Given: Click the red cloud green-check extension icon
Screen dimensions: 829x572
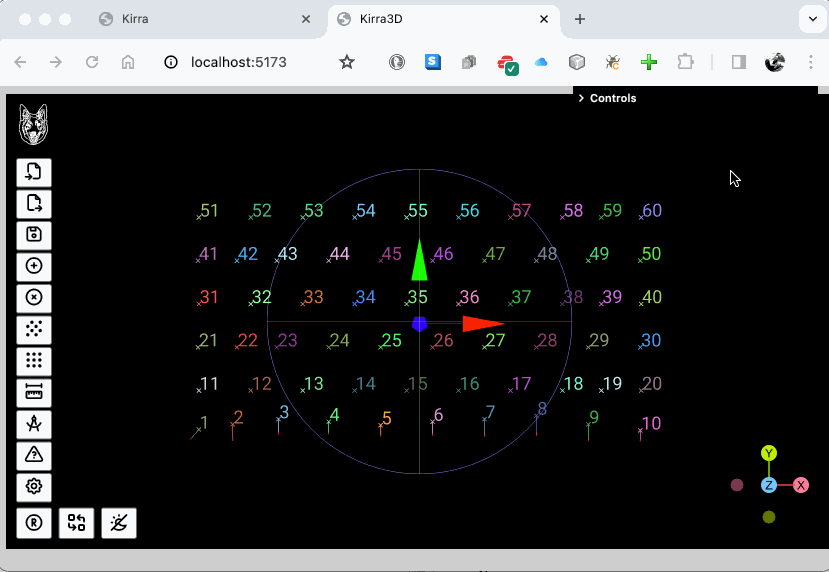Looking at the screenshot, I should [508, 64].
